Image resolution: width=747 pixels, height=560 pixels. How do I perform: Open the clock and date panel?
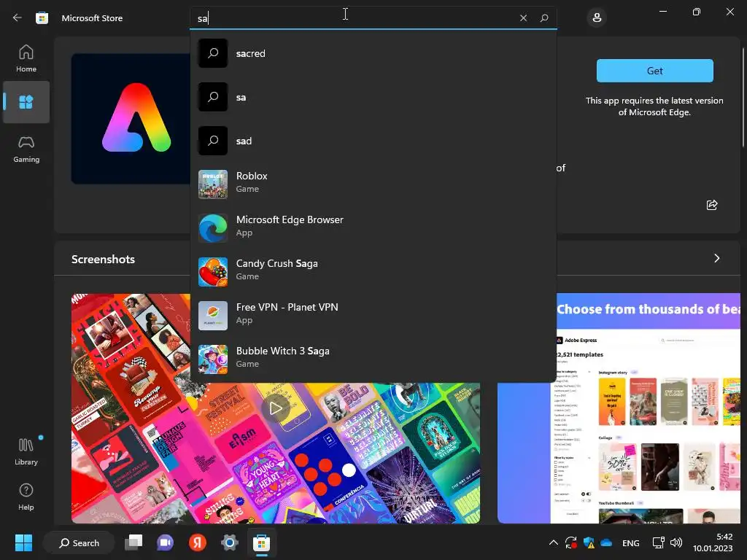pos(713,542)
